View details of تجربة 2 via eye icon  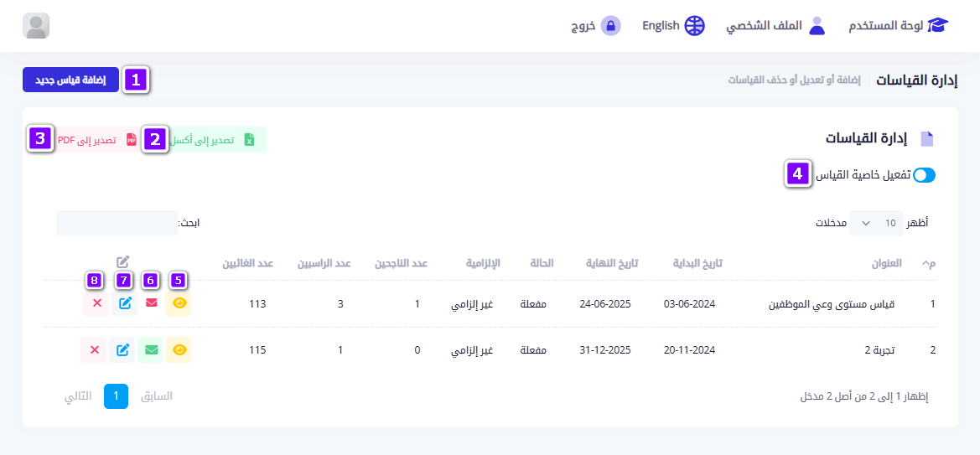pos(179,349)
